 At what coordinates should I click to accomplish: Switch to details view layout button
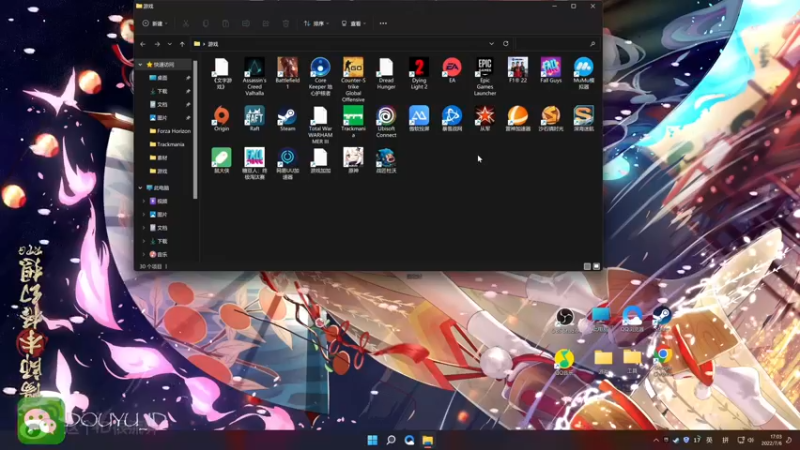coord(587,266)
